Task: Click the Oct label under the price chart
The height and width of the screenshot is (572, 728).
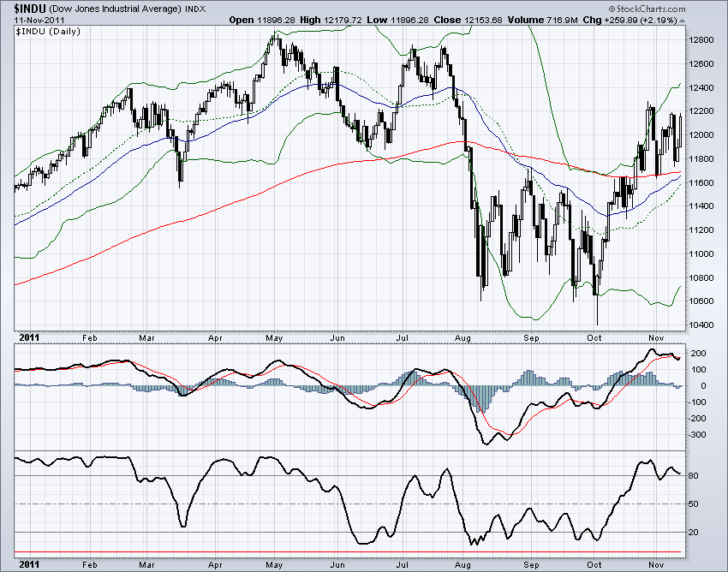Action: point(594,338)
